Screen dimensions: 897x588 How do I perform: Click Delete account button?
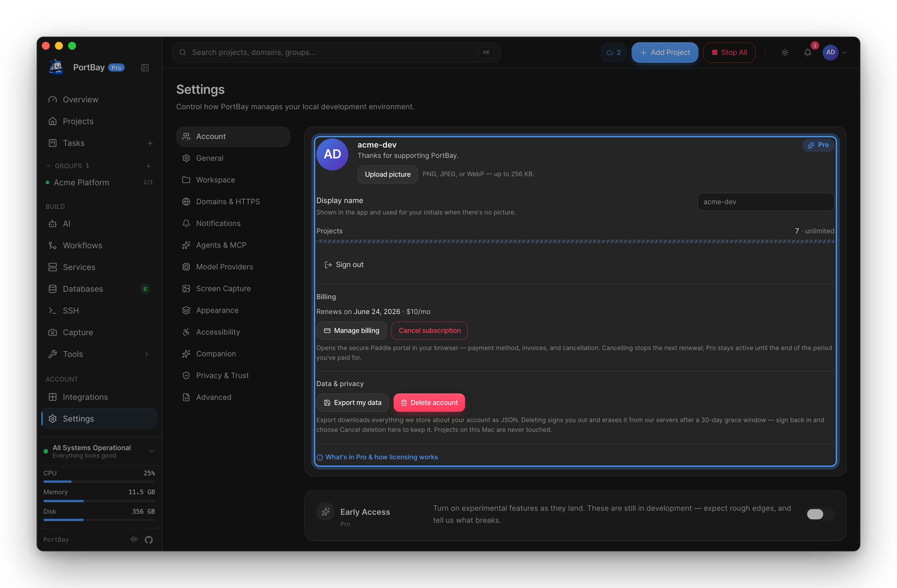click(x=429, y=403)
